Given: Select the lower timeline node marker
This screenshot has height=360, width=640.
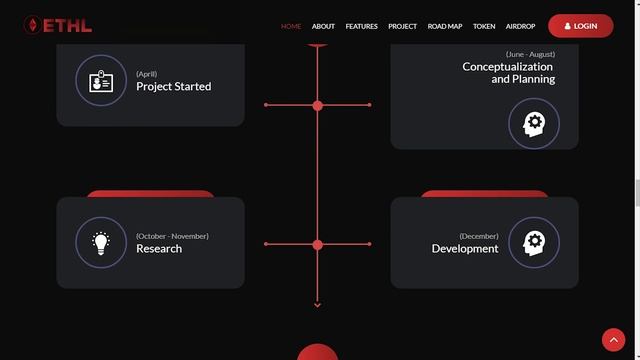Looking at the screenshot, I should pos(318,245).
